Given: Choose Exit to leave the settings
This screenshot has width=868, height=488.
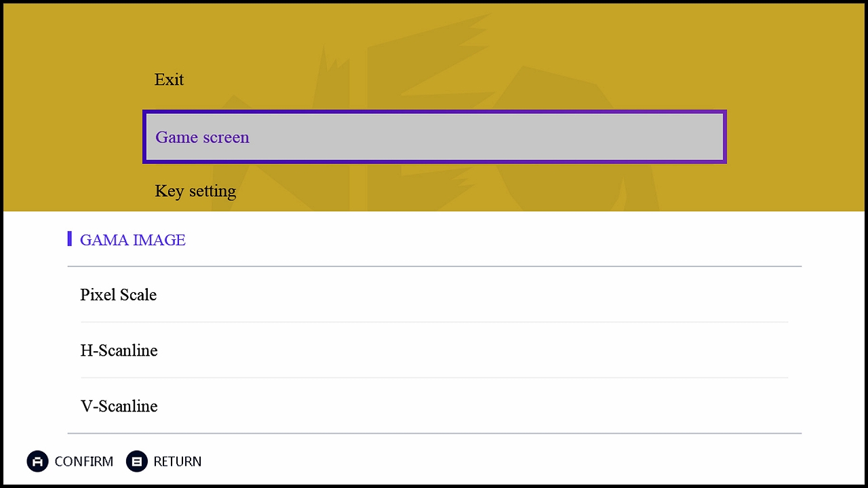Looking at the screenshot, I should click(x=169, y=80).
